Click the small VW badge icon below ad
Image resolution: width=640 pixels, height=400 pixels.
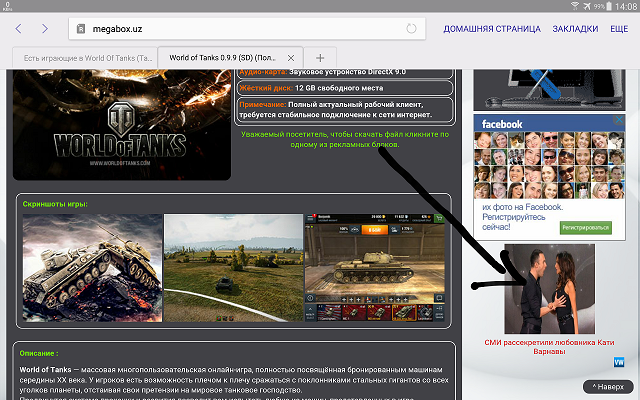point(618,362)
